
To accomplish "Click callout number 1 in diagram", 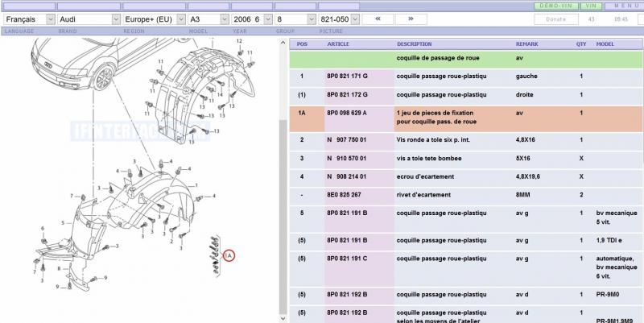I will pyautogui.click(x=196, y=186).
